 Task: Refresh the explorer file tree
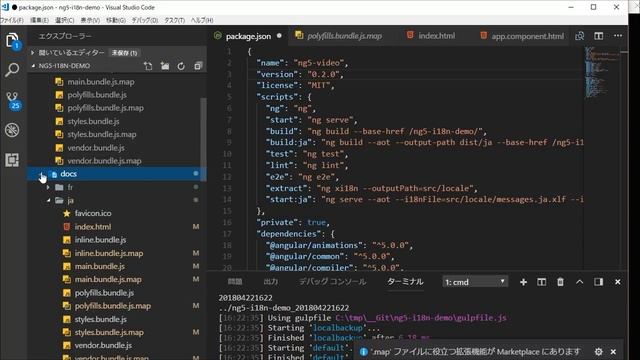(181, 66)
